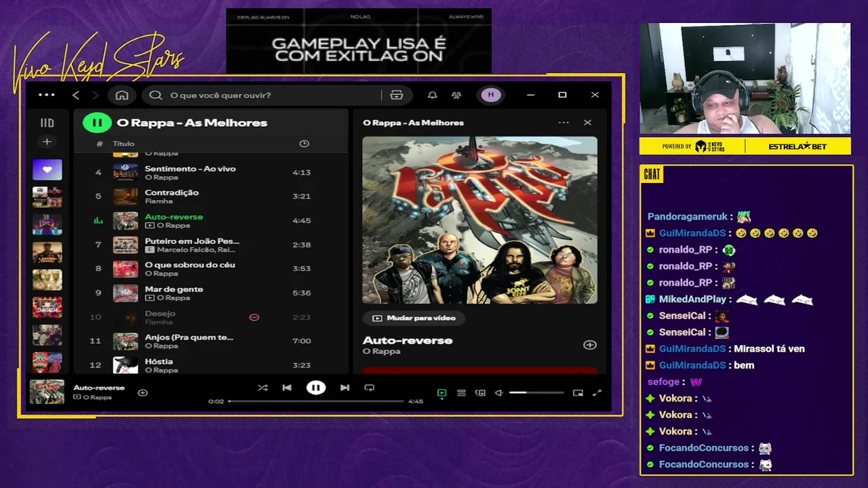Skip to next track

(344, 388)
